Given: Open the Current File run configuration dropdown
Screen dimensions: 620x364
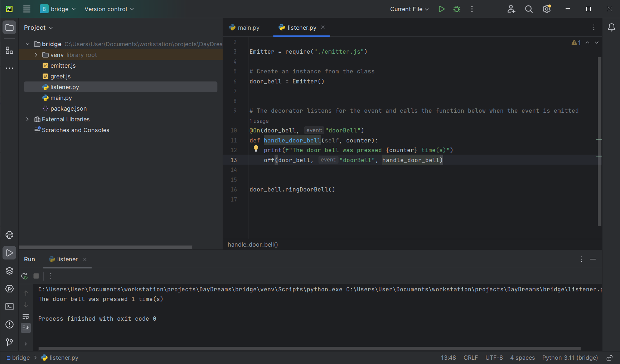Looking at the screenshot, I should [x=409, y=9].
